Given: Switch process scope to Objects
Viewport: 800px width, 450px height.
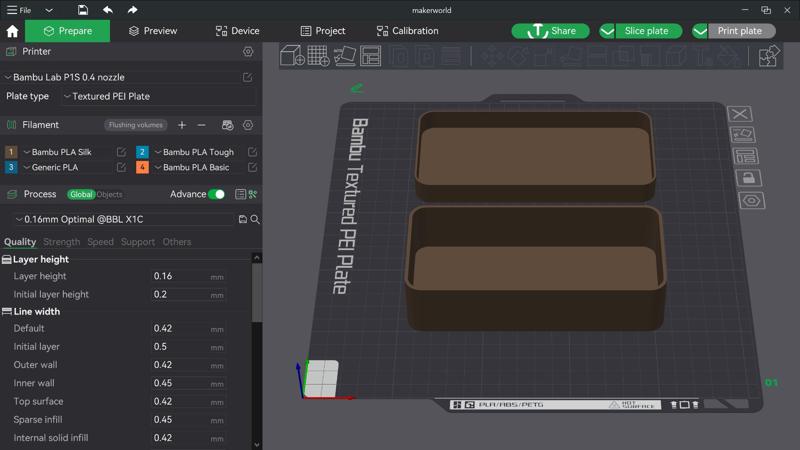Looking at the screenshot, I should 109,194.
